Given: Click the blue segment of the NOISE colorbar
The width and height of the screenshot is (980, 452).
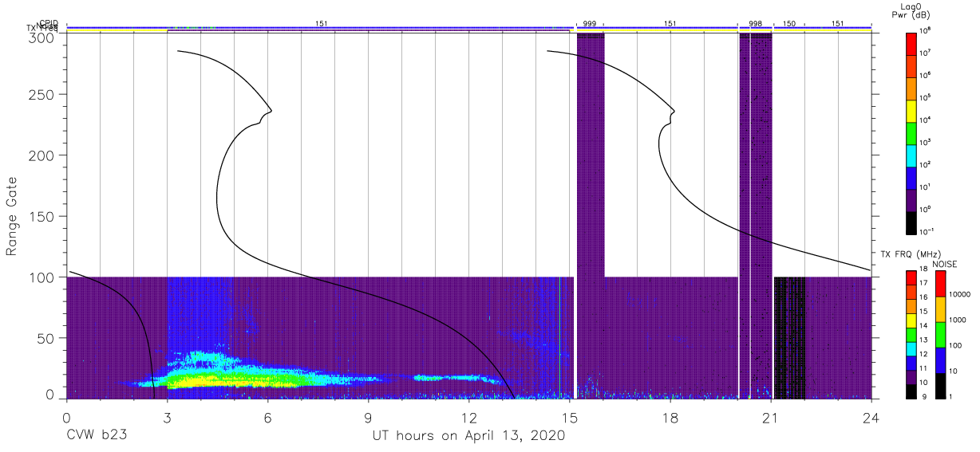Looking at the screenshot, I should [x=939, y=360].
